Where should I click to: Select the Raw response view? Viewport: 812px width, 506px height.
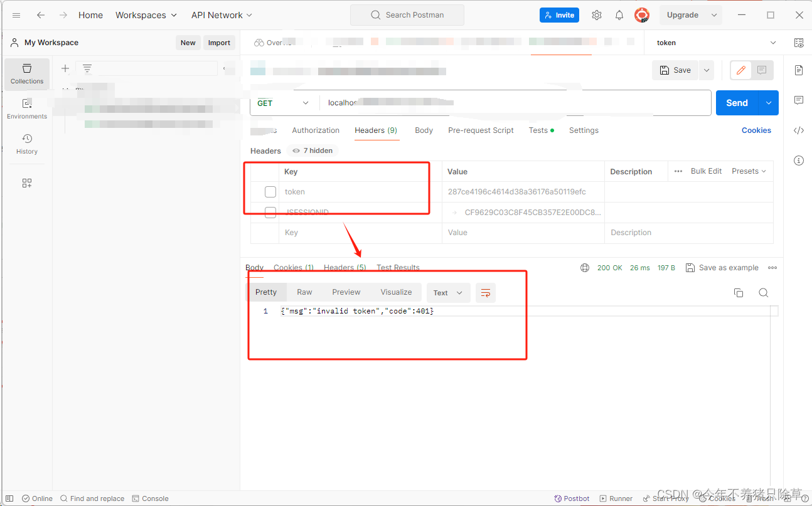tap(304, 292)
